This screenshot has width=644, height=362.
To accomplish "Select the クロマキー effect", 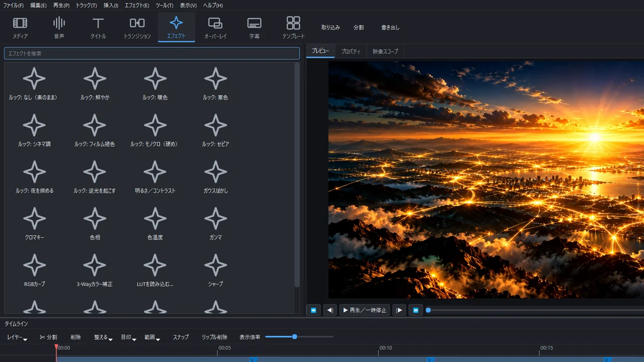I will coord(34,224).
